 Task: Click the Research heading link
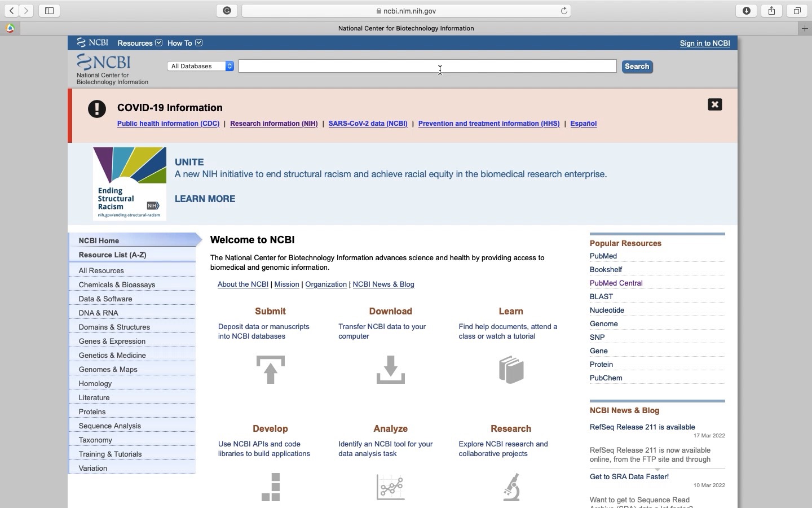point(511,428)
